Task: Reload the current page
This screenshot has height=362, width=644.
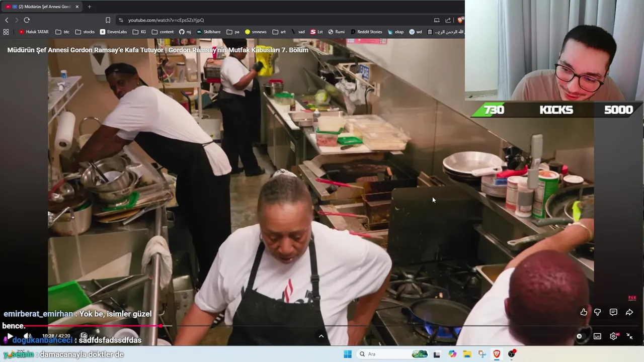Action: coord(27,20)
